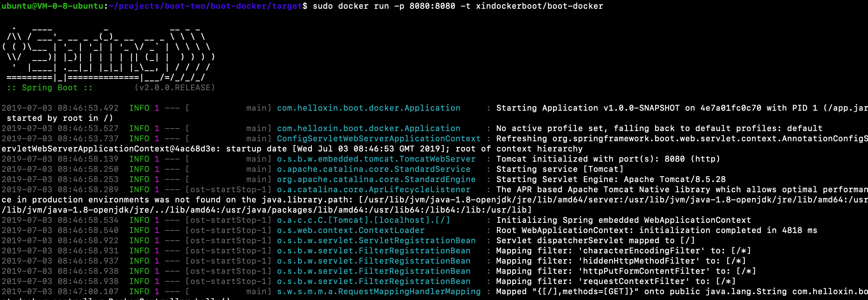868x300 pixels.
Task: Click 'o.s.web.context.ContextLoader' logger name
Action: (351, 230)
